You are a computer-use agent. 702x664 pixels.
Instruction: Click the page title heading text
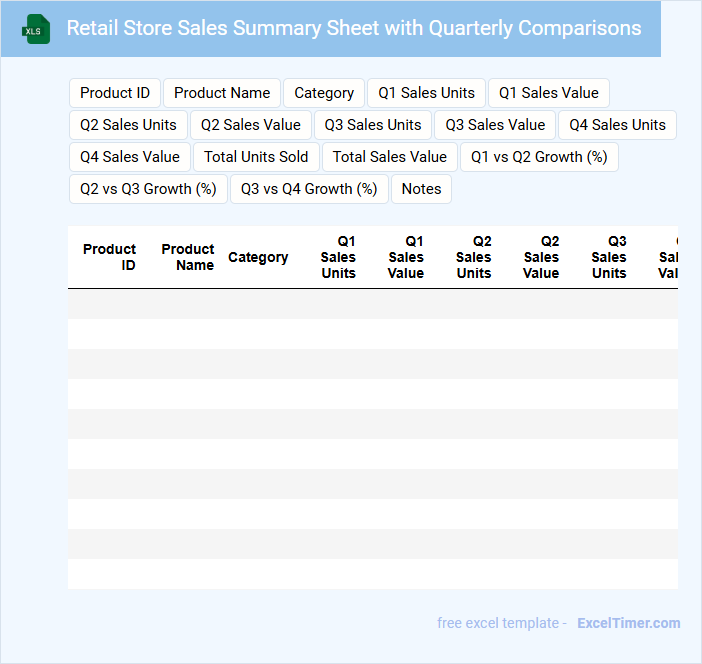click(354, 28)
